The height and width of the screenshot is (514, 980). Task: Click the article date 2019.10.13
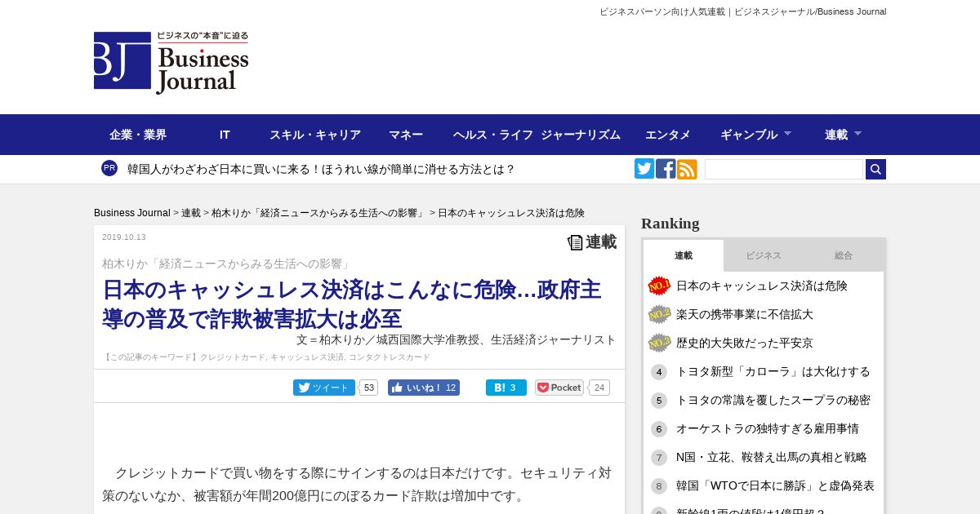(124, 237)
